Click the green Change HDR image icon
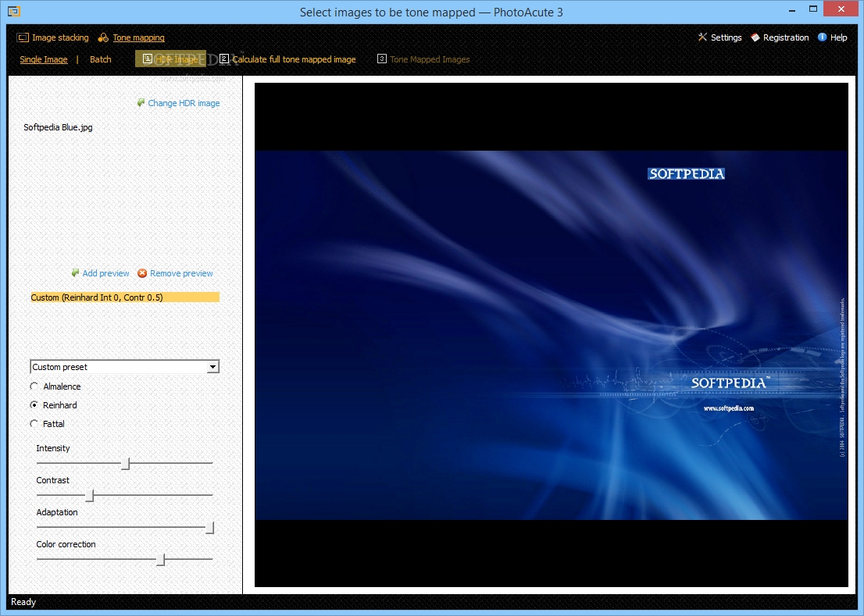 pyautogui.click(x=141, y=103)
